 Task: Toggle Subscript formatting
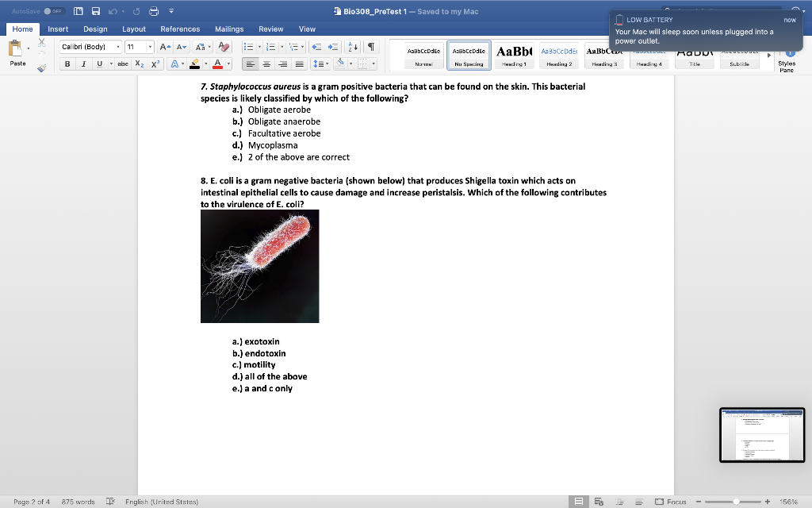(140, 63)
